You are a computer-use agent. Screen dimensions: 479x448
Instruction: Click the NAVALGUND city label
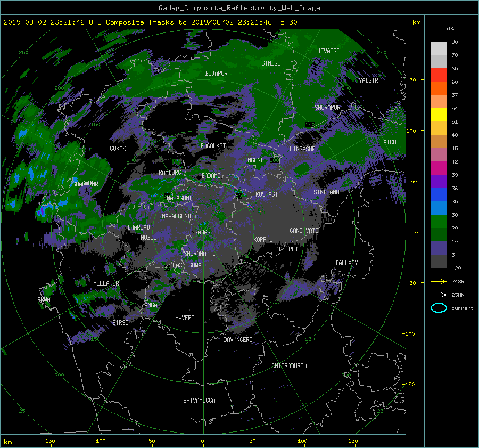pos(176,216)
